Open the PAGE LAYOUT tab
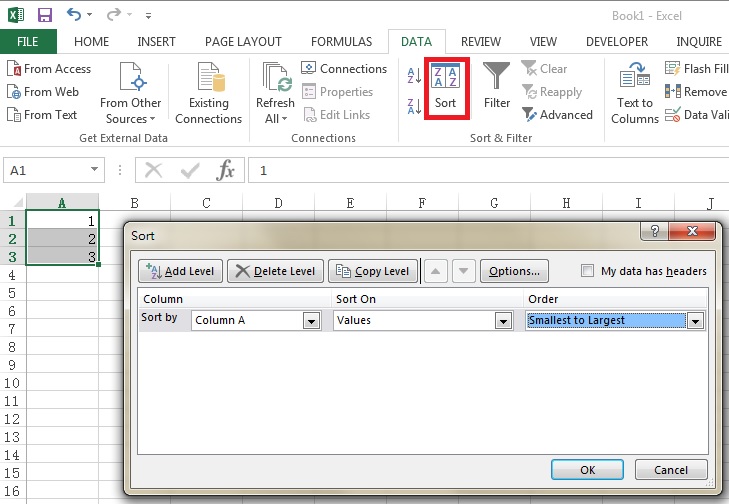The image size is (729, 504). [243, 42]
